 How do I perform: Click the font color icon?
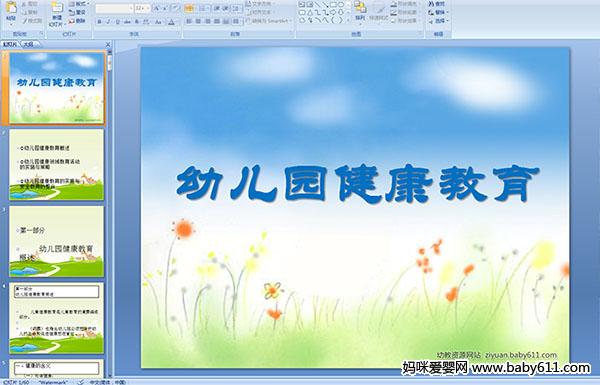click(171, 22)
